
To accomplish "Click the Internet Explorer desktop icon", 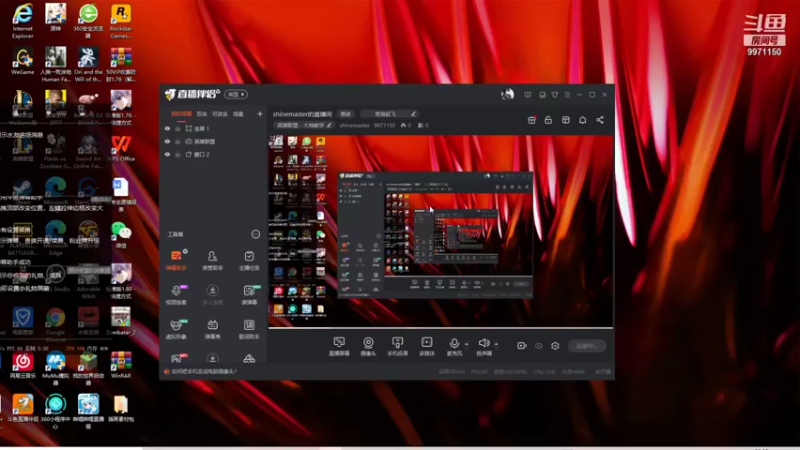I will click(22, 21).
